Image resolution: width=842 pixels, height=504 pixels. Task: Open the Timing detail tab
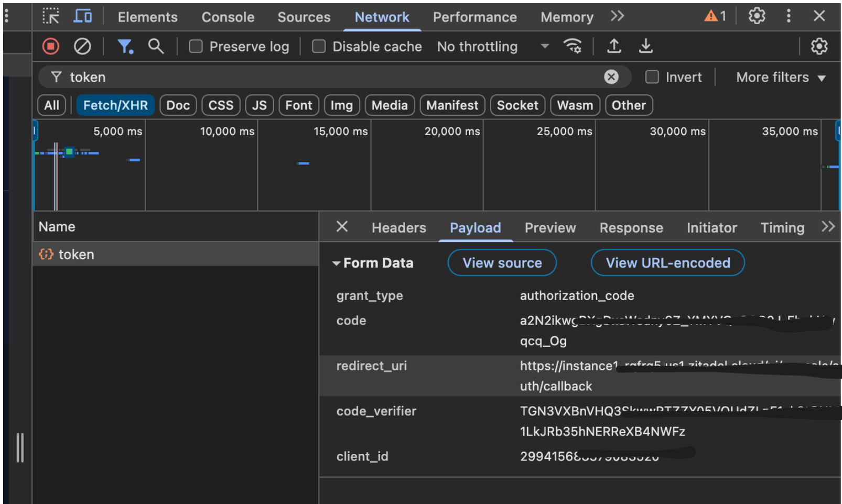pos(782,228)
